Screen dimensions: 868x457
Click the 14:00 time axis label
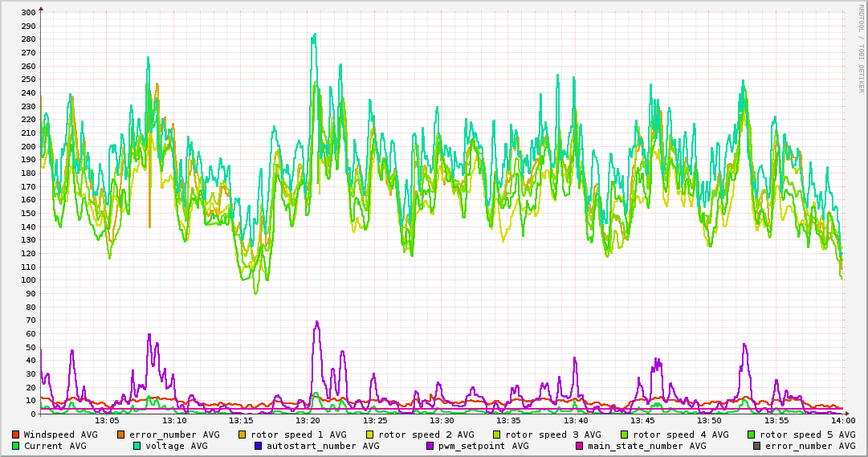pyautogui.click(x=843, y=421)
